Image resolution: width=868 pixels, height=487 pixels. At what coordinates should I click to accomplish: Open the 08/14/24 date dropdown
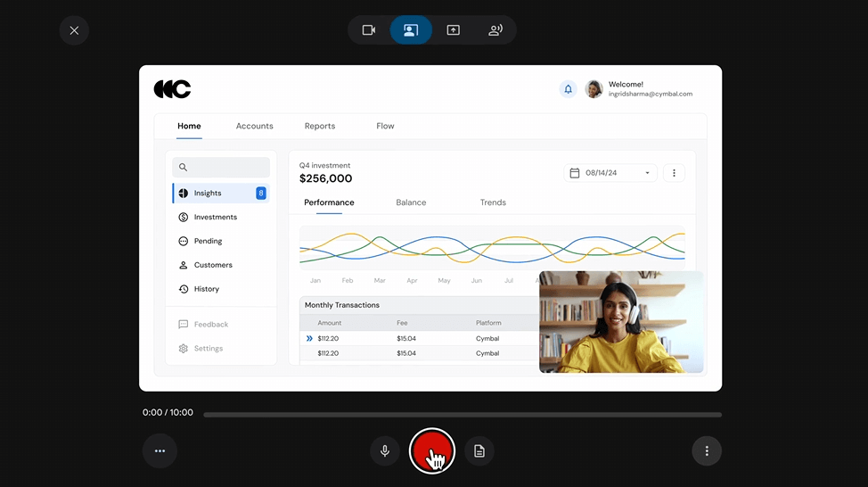610,173
